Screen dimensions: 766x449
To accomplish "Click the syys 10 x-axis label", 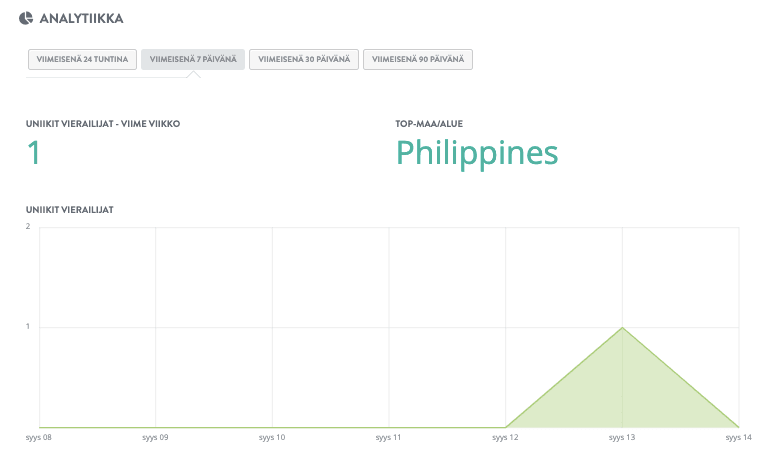I will (x=272, y=437).
